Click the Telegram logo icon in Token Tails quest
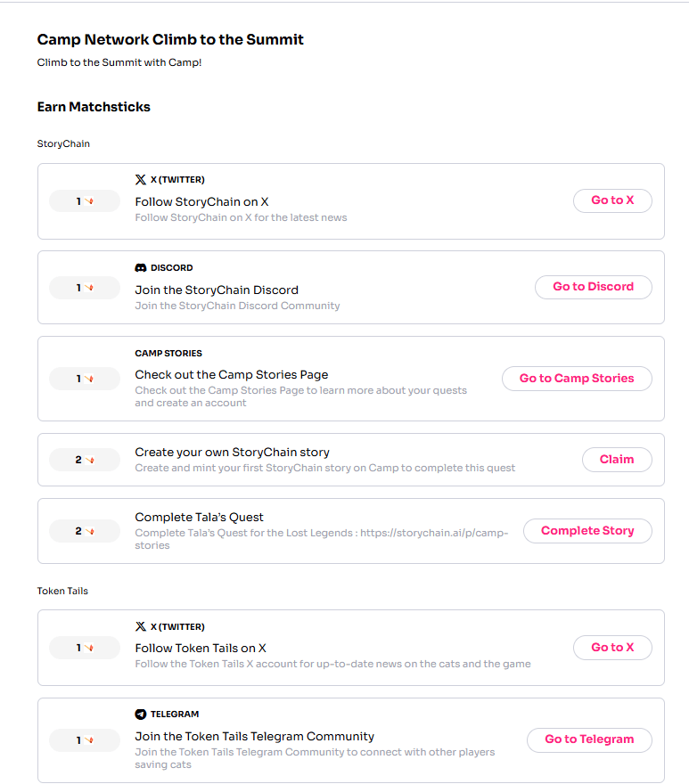The image size is (689, 784). (x=141, y=714)
